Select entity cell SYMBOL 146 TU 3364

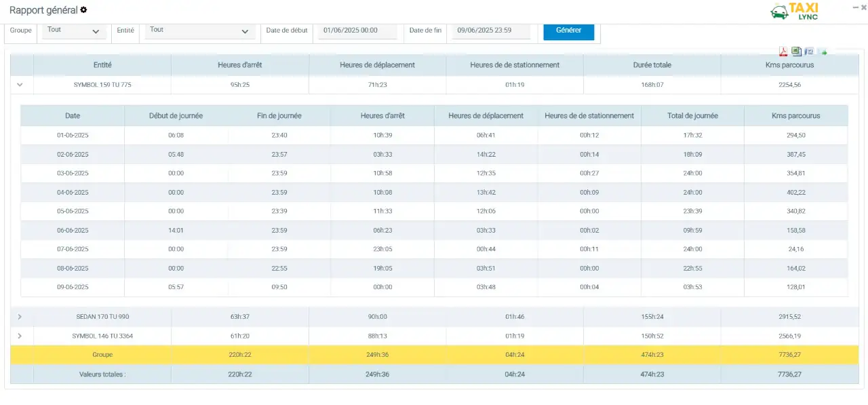tap(102, 336)
